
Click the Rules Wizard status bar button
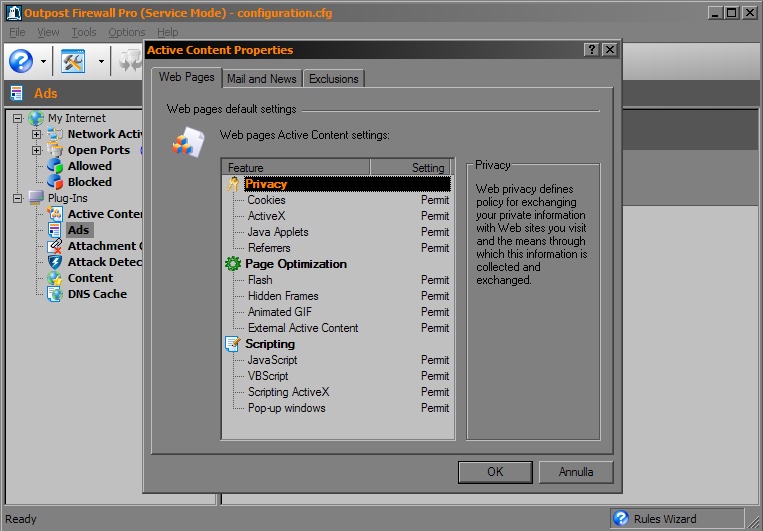pos(678,519)
